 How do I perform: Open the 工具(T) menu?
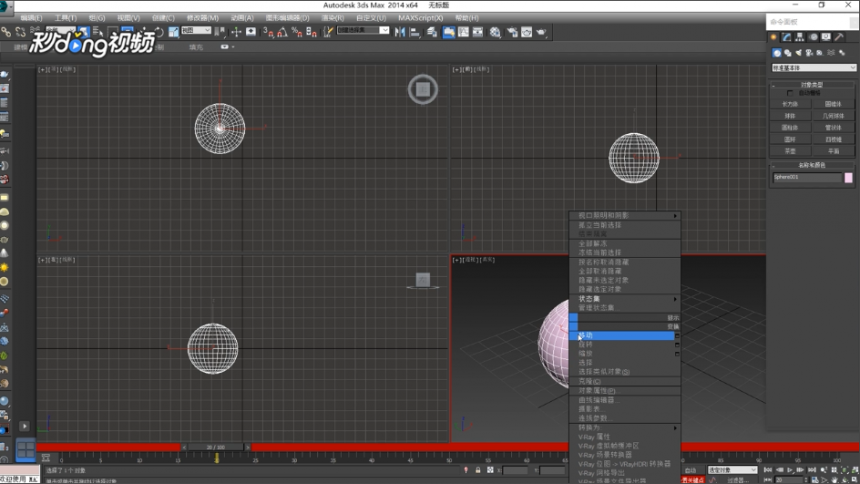point(66,18)
